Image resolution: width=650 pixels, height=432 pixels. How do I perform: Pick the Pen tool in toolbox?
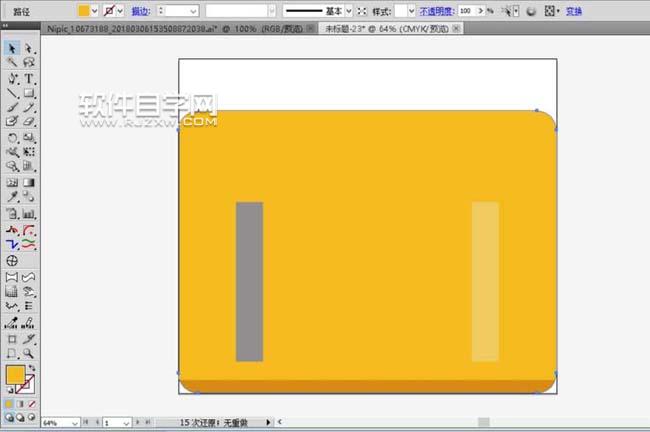12,78
